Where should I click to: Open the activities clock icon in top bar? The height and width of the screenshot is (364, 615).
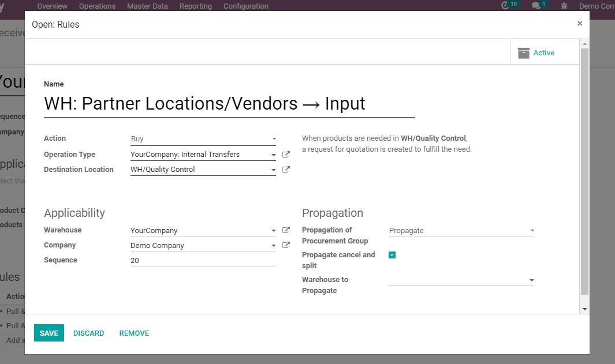click(505, 6)
